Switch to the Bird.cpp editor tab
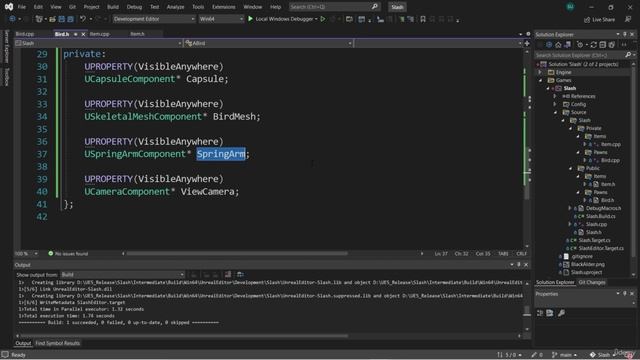The image size is (640, 360). [x=25, y=34]
